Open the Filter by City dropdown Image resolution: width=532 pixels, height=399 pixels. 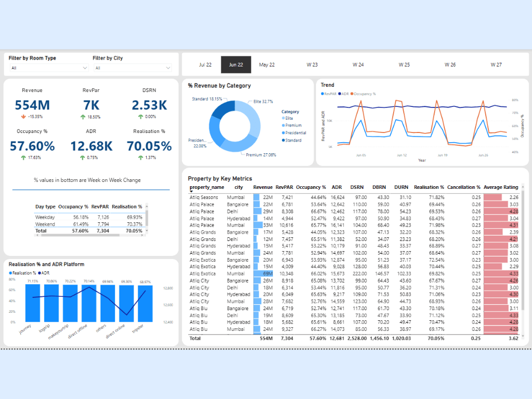point(132,68)
